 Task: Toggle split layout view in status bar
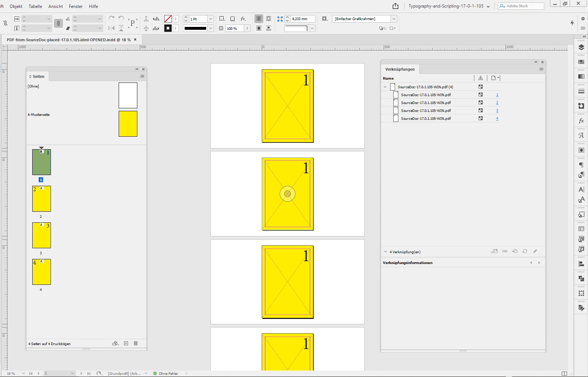click(564, 373)
